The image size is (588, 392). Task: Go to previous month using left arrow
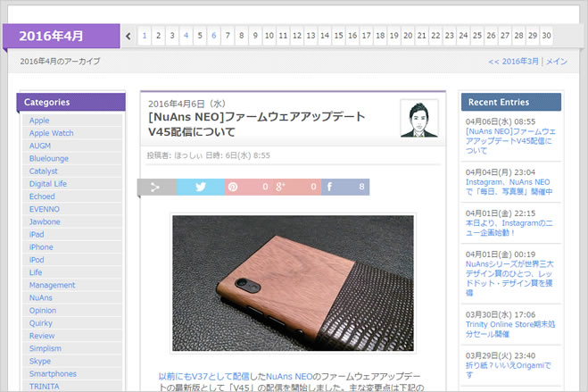pos(128,36)
